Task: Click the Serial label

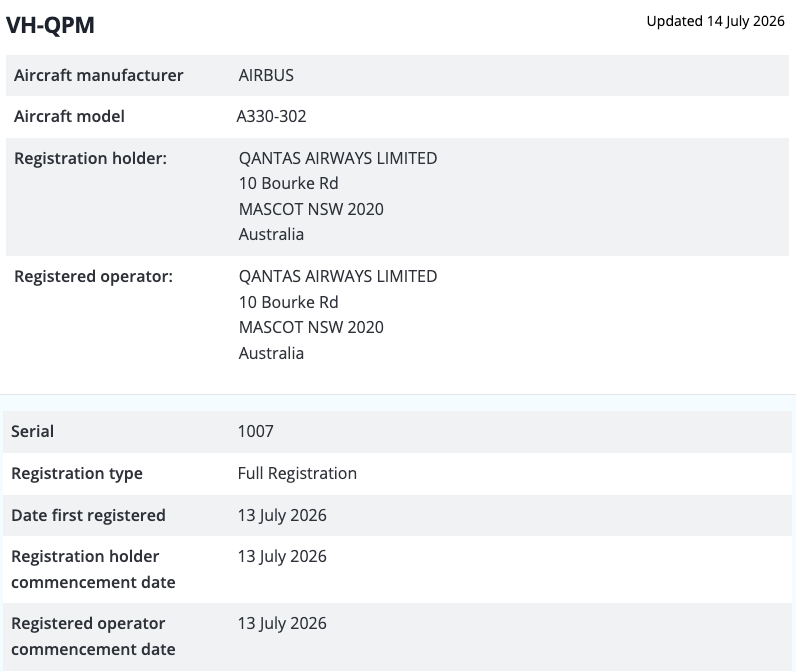Action: point(32,431)
